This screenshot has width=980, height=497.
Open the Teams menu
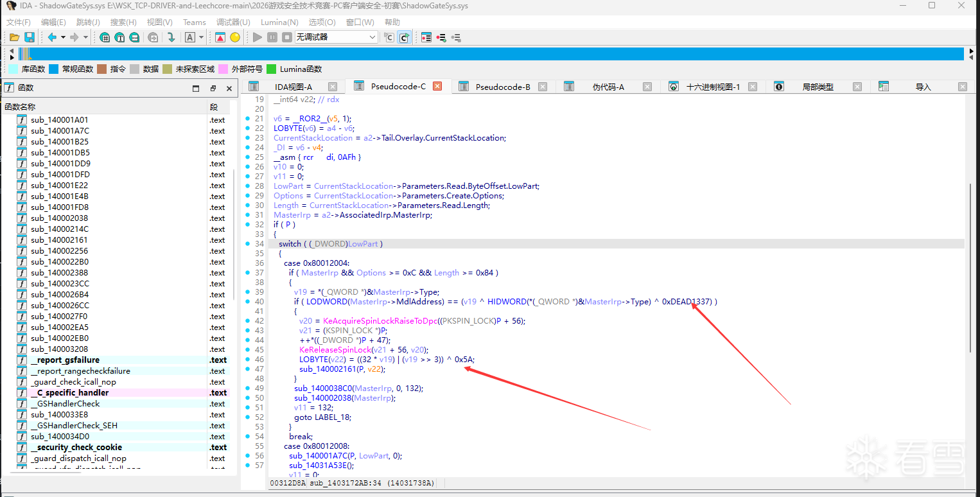tap(195, 22)
